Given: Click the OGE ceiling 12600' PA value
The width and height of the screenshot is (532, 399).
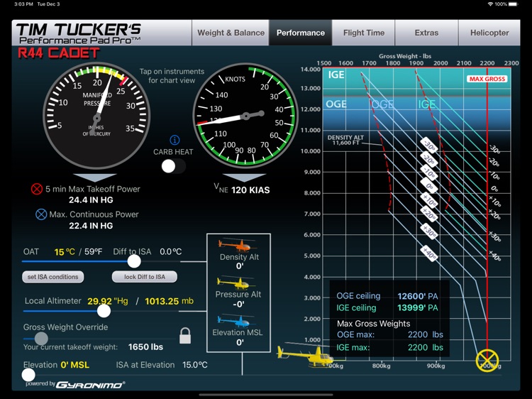Looking at the screenshot, I should [x=418, y=296].
